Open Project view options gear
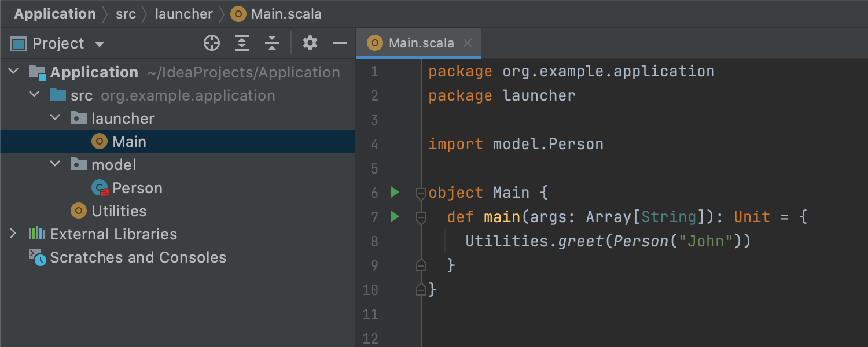This screenshot has height=347, width=868. 310,43
